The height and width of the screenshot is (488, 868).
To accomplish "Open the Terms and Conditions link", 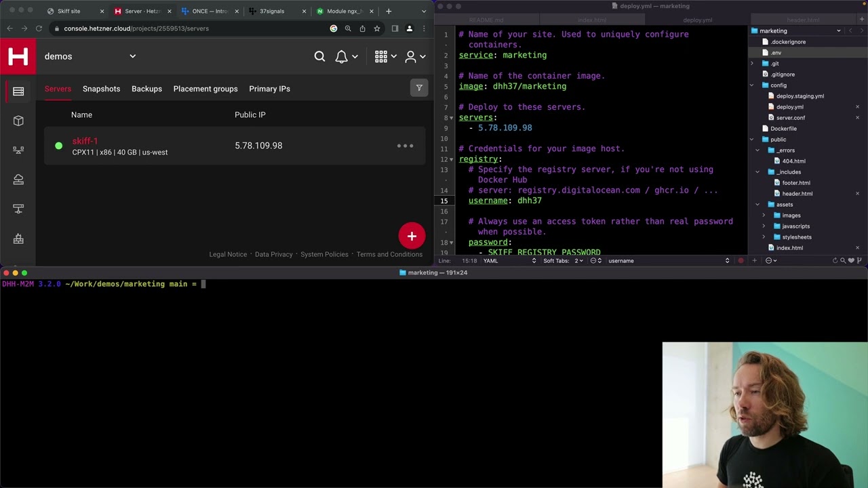I will point(389,254).
